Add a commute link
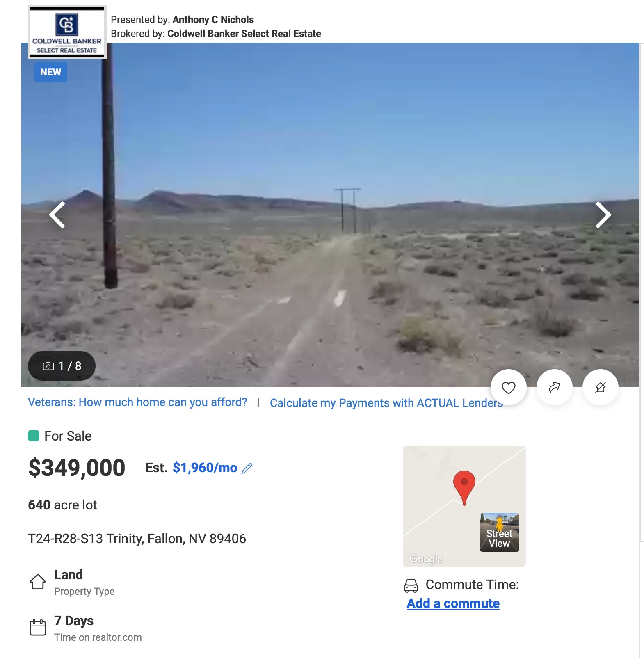The image size is (644, 658). (453, 603)
